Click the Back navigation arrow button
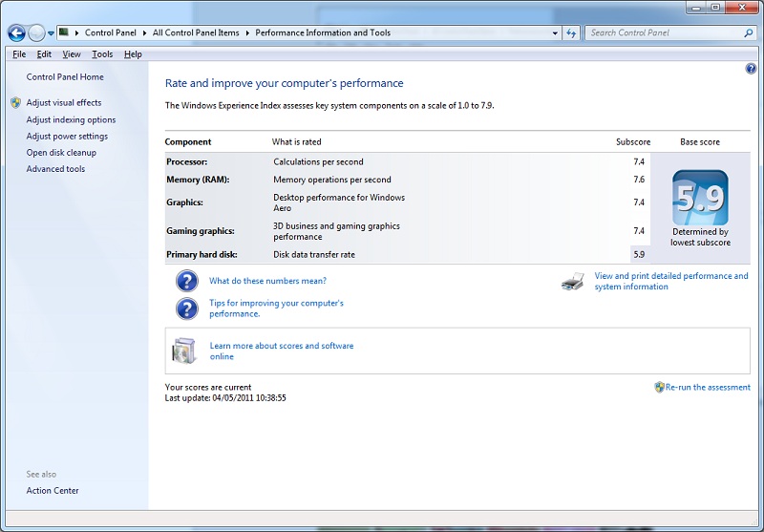 click(x=16, y=32)
